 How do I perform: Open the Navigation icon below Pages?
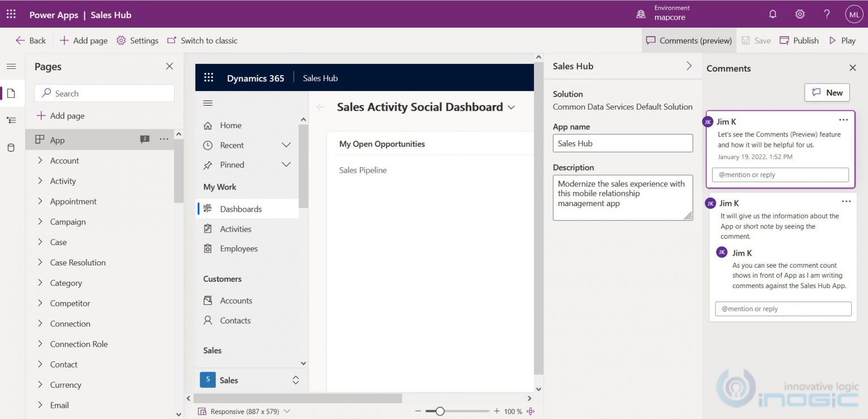point(11,120)
